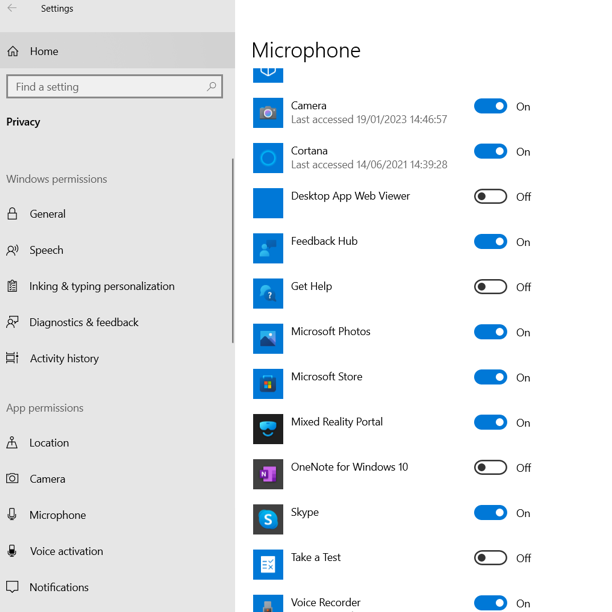The width and height of the screenshot is (612, 612).
Task: Turn off Mixed Reality Portal toggle
Action: 491,422
